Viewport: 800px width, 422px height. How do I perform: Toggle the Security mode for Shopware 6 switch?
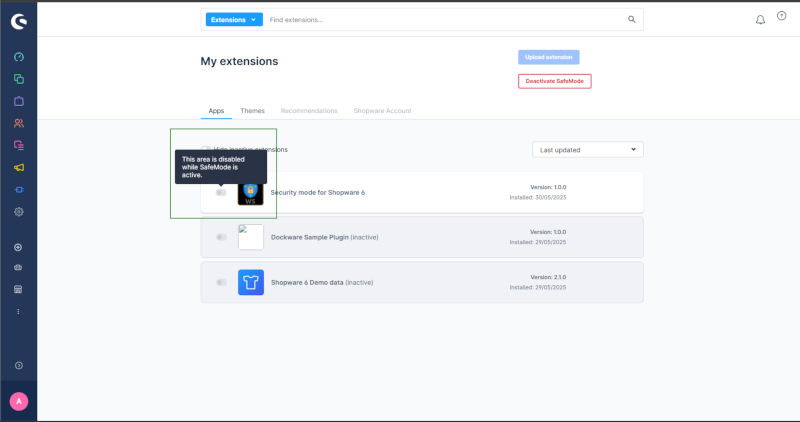221,192
